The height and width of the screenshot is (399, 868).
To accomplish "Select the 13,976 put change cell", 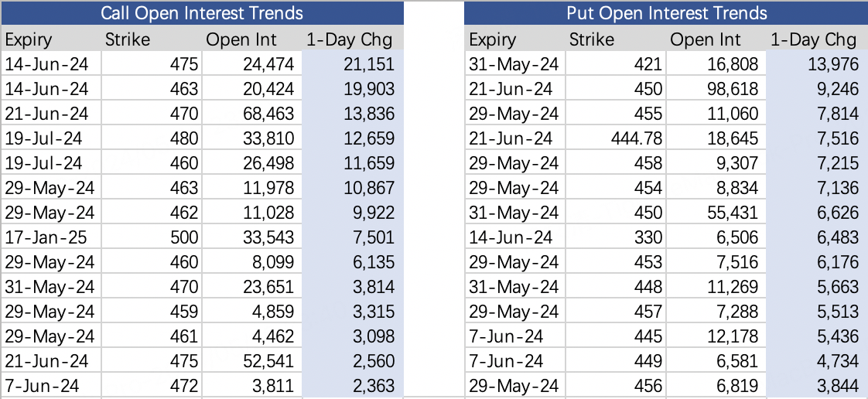I will [817, 63].
